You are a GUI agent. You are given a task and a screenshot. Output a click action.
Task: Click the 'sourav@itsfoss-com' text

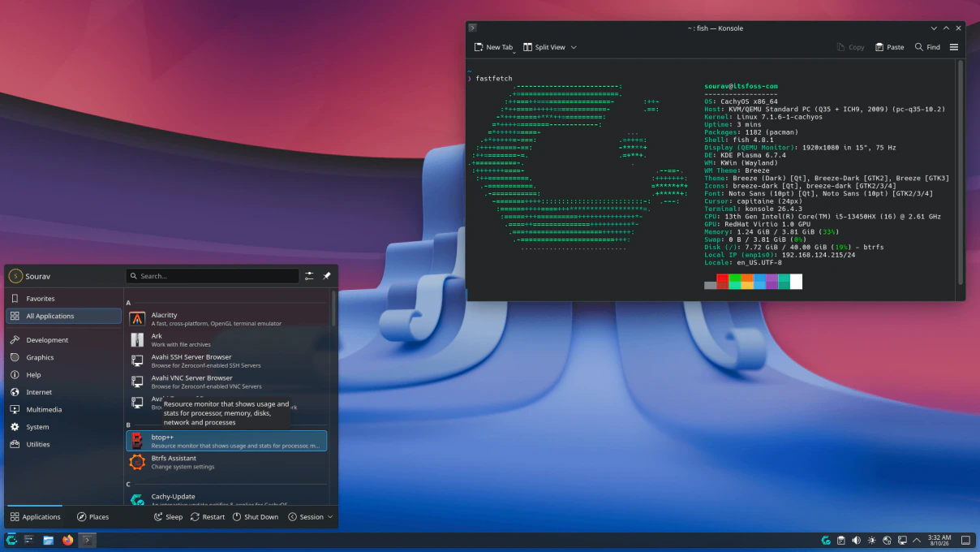pyautogui.click(x=741, y=86)
